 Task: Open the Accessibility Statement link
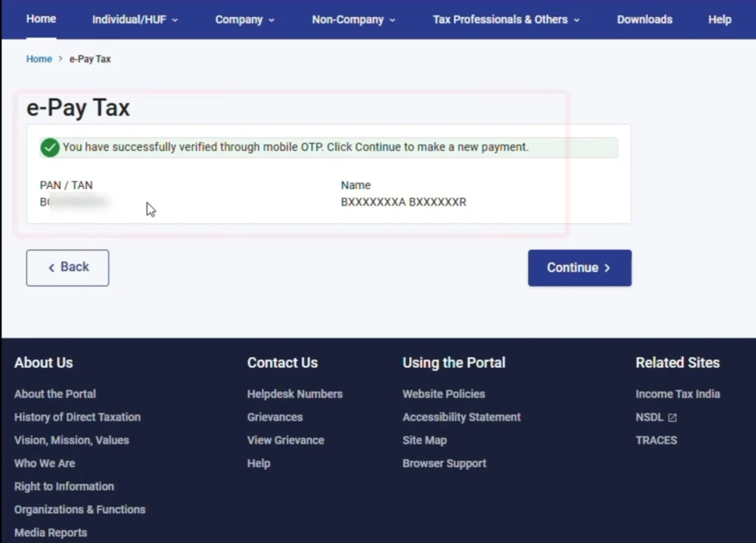pyautogui.click(x=461, y=417)
